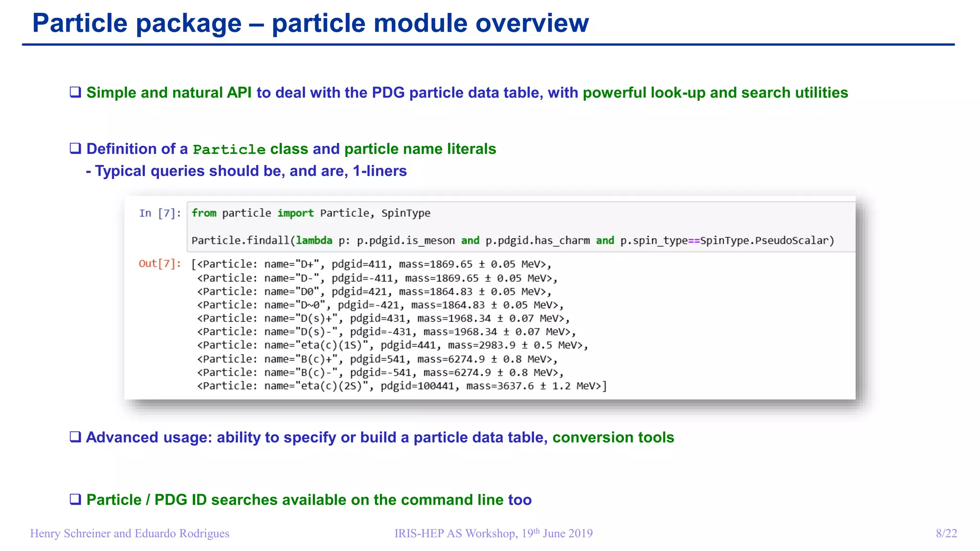Click the 'Out[7]:' output prompt
Viewport: 980px width, 551px height.
(x=160, y=264)
